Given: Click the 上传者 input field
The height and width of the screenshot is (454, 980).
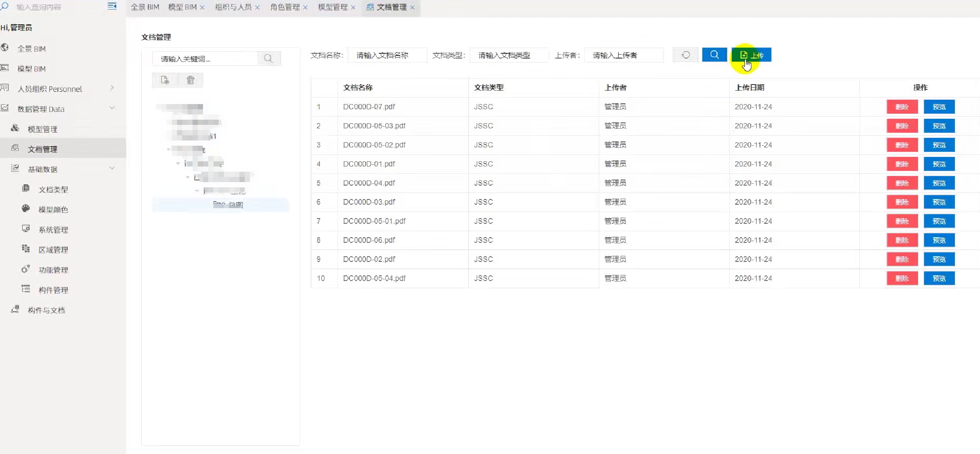Looking at the screenshot, I should tap(623, 56).
